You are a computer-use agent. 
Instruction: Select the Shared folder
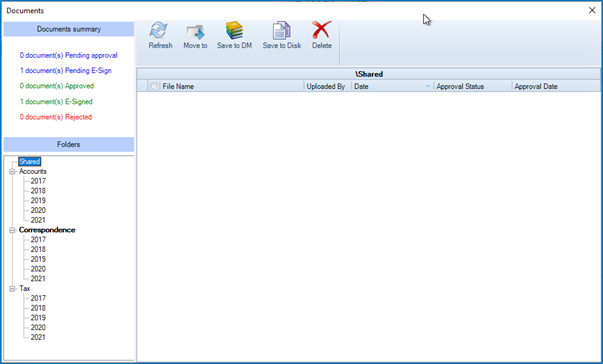click(x=30, y=161)
